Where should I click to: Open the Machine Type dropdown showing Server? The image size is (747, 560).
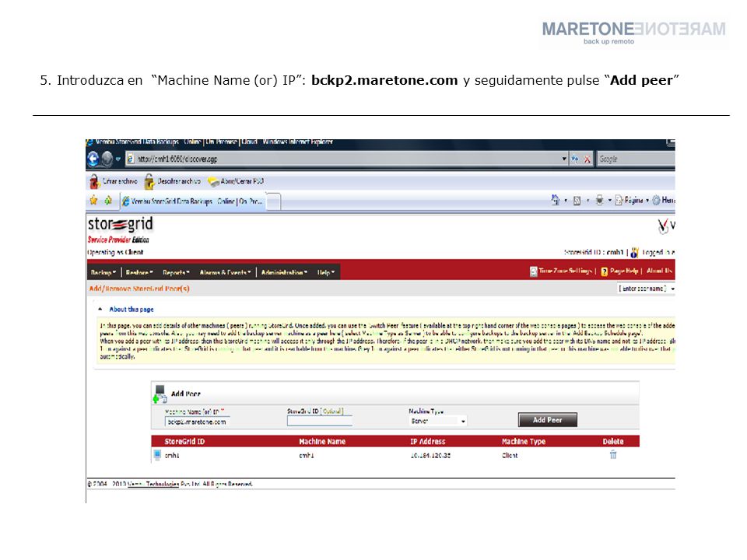point(438,421)
